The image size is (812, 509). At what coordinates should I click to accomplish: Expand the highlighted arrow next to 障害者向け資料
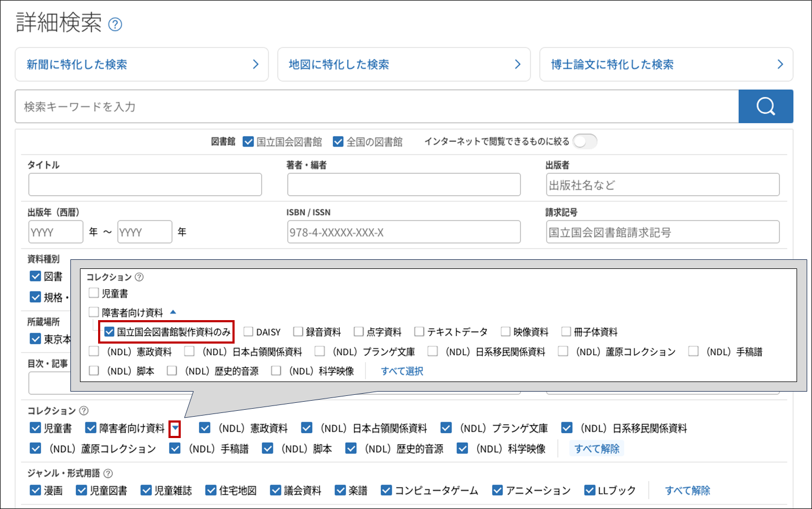tap(175, 427)
